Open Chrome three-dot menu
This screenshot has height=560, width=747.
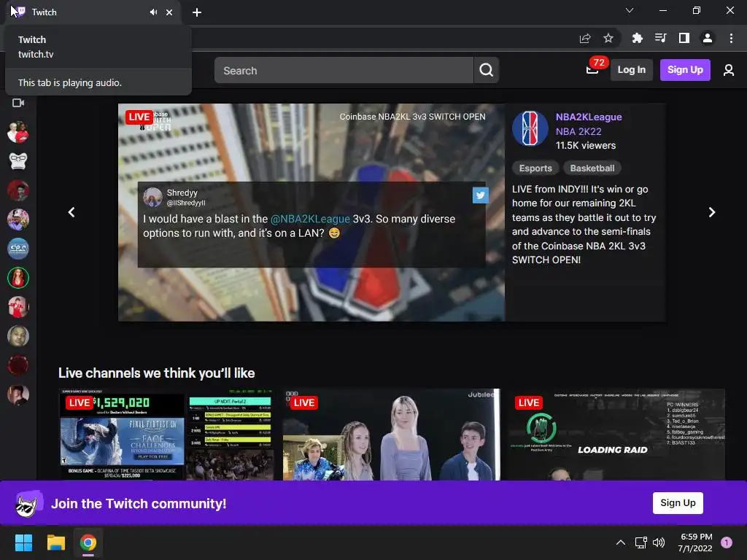pos(731,38)
